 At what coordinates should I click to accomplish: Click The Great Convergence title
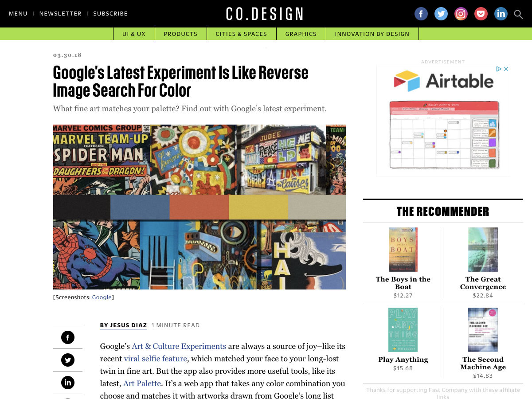pos(483,283)
